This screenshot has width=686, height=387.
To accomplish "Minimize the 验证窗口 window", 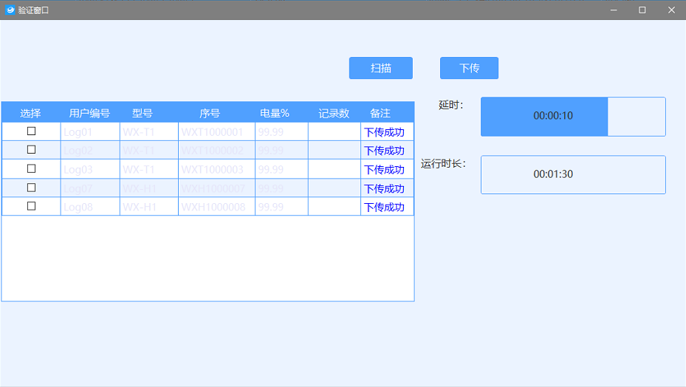I will pos(613,10).
